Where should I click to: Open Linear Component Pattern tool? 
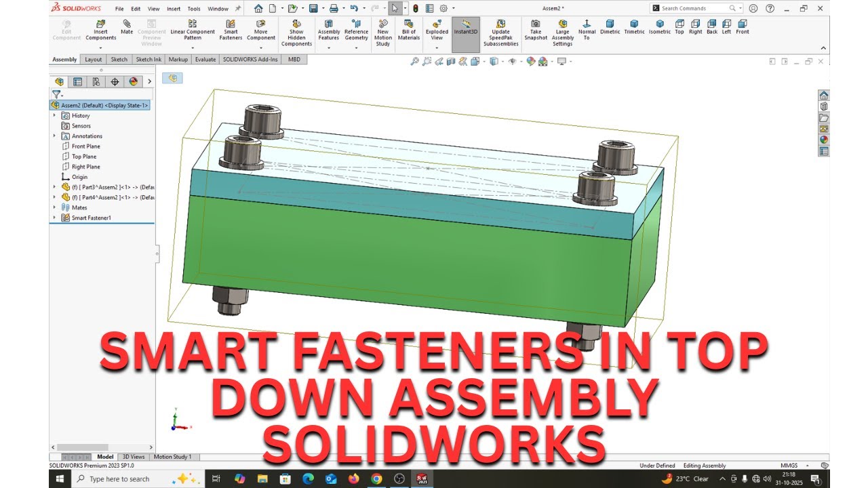pos(193,30)
